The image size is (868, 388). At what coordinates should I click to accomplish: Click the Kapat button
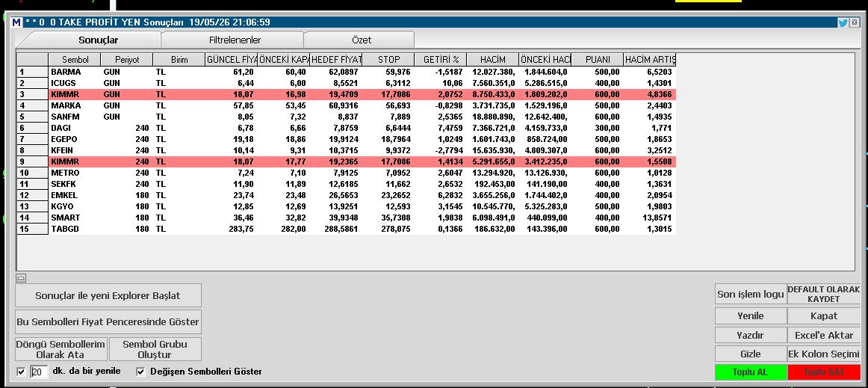[x=824, y=316]
